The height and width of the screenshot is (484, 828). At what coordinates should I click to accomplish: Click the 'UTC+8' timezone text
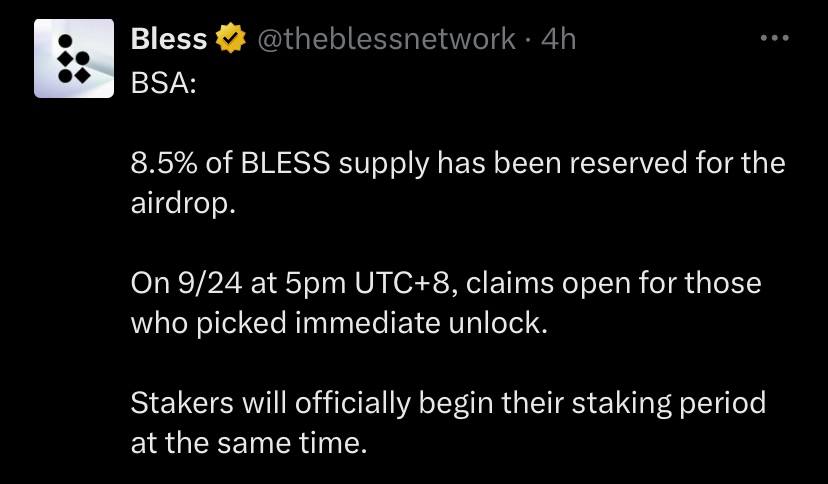point(405,283)
